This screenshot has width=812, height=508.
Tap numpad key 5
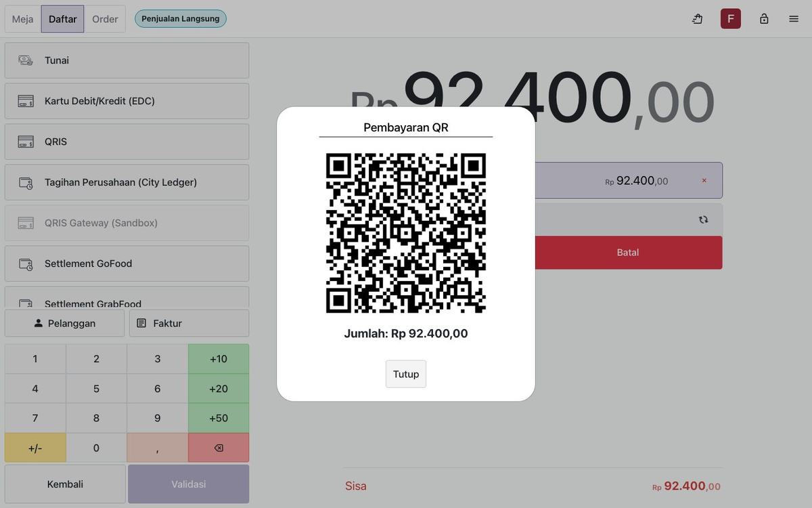(96, 389)
